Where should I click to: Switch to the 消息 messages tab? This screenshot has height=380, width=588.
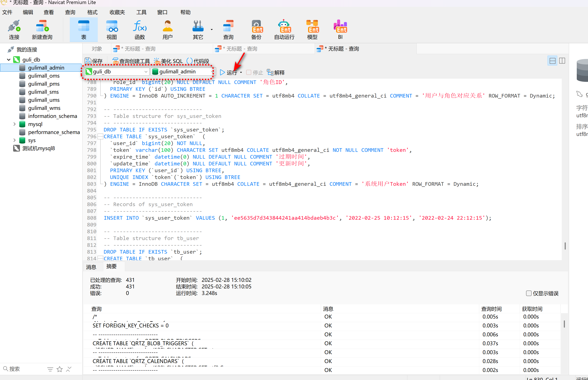91,267
